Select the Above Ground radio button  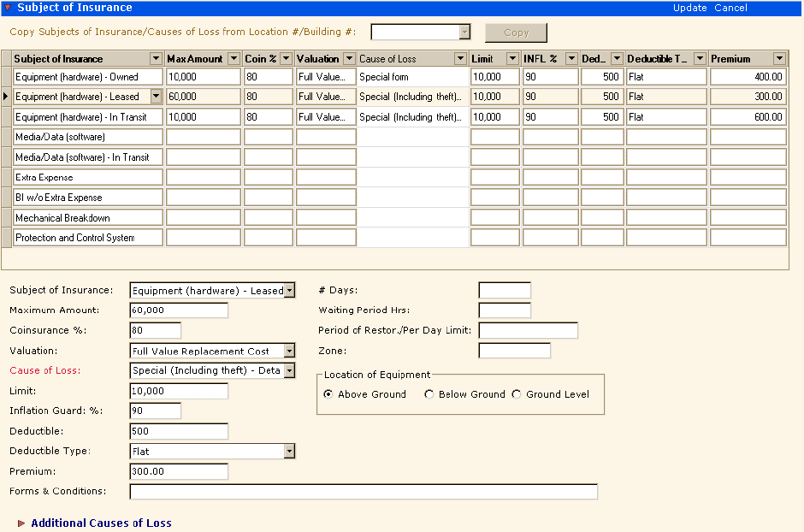(x=328, y=394)
